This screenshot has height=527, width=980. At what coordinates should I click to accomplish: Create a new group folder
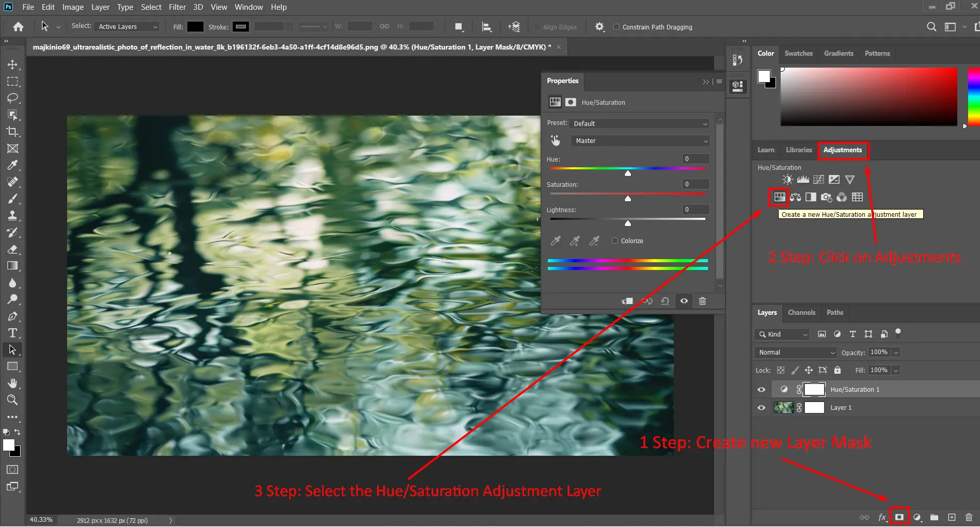934,517
